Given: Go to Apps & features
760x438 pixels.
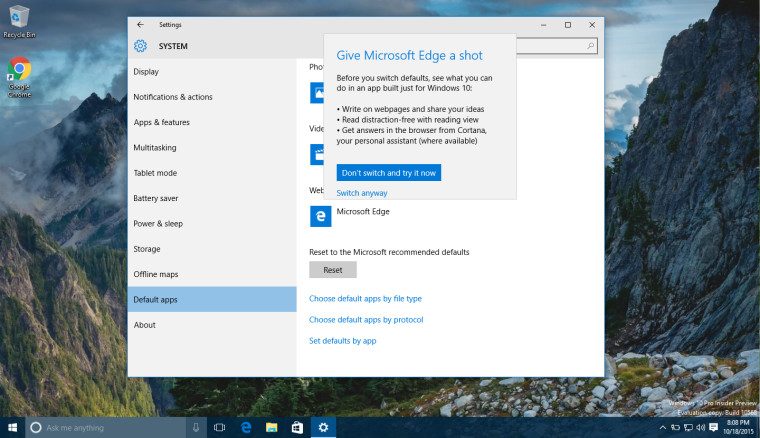Looking at the screenshot, I should (161, 122).
